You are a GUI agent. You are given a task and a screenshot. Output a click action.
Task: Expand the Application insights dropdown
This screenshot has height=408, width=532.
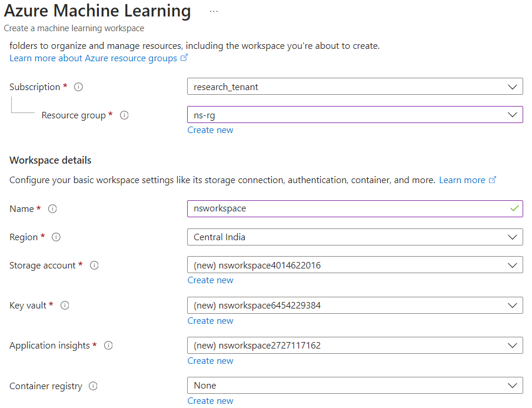(x=354, y=346)
